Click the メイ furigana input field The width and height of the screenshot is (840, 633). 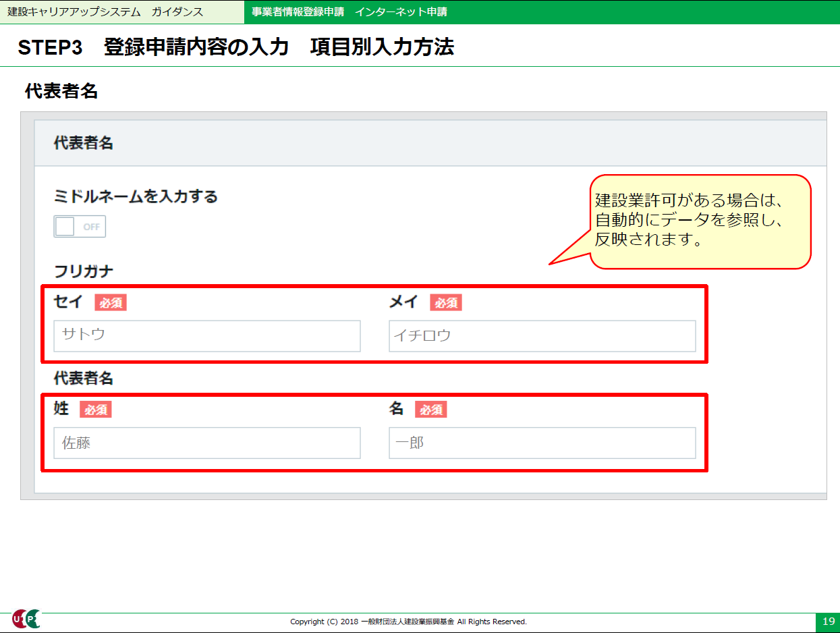click(x=542, y=335)
